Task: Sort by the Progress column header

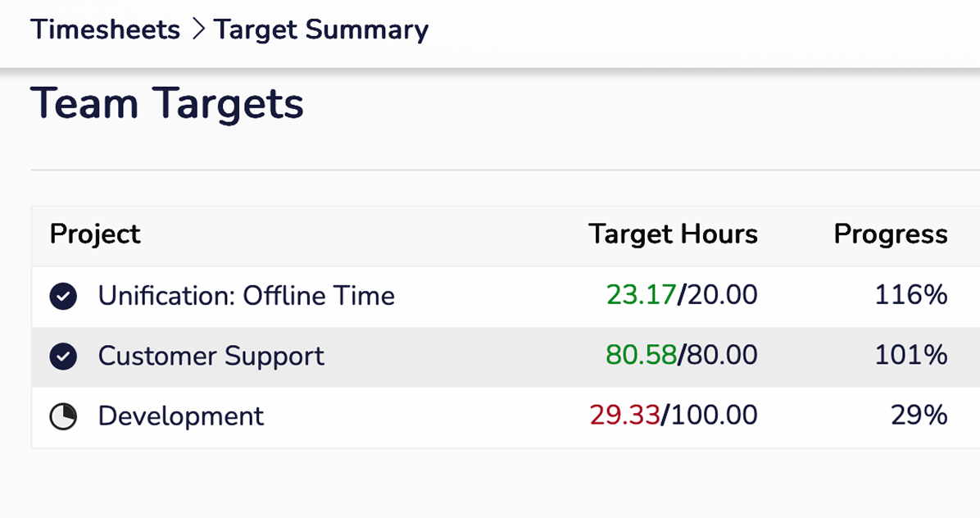Action: (890, 234)
